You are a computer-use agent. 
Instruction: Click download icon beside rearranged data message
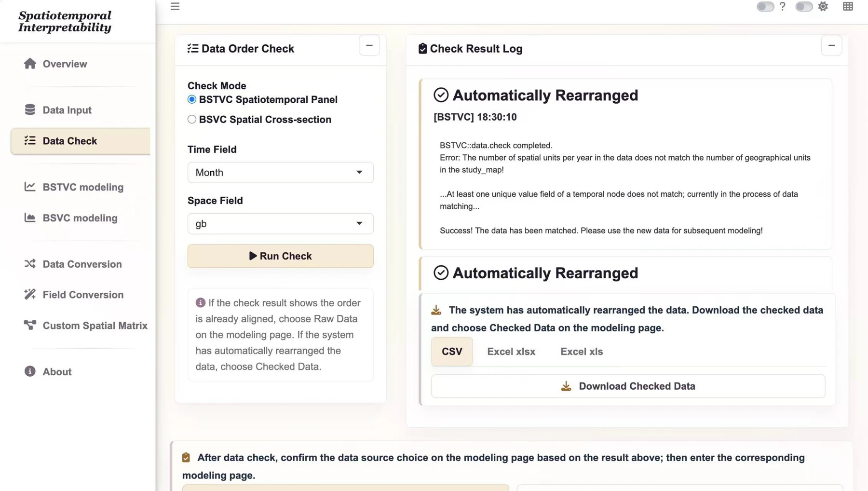436,310
